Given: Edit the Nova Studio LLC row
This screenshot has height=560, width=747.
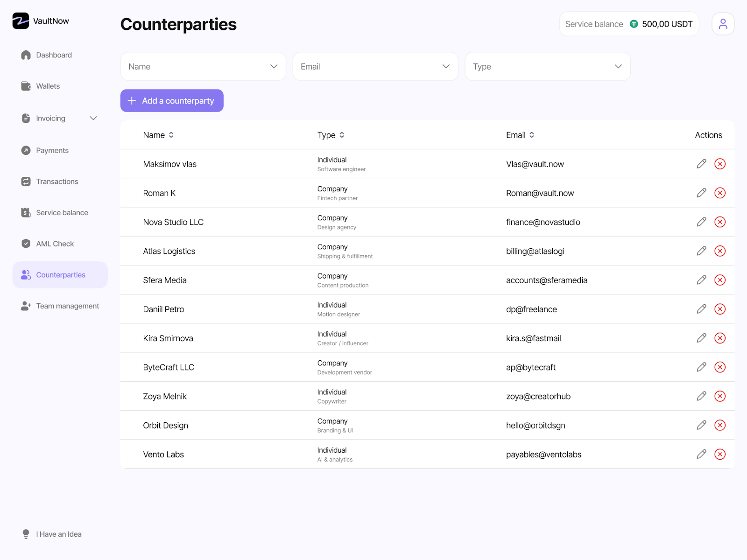Looking at the screenshot, I should click(701, 222).
